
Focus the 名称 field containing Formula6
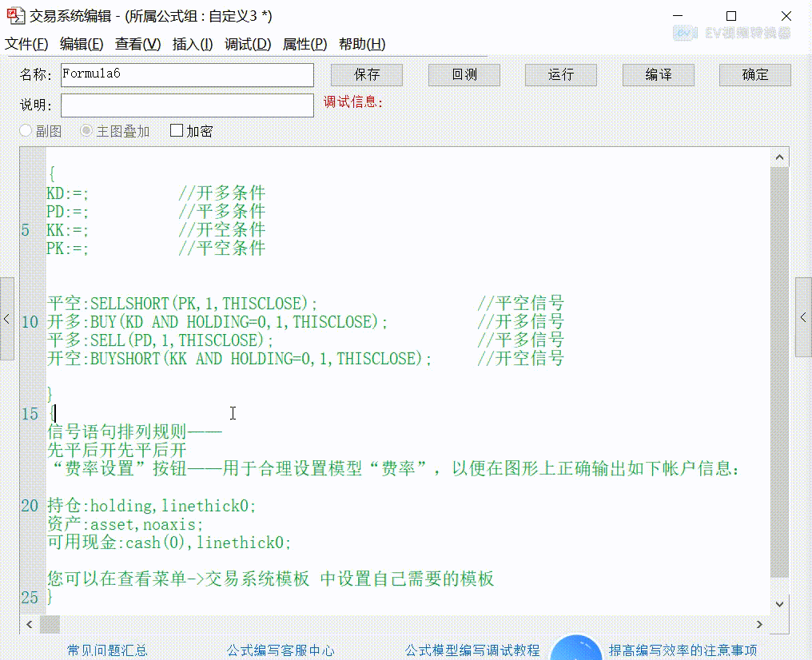[187, 75]
